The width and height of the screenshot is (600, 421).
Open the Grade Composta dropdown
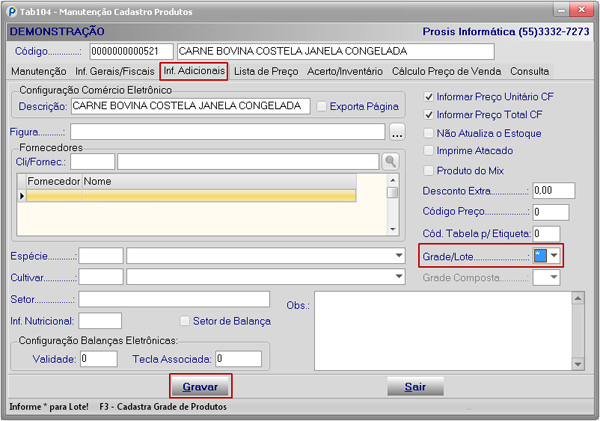(x=554, y=277)
